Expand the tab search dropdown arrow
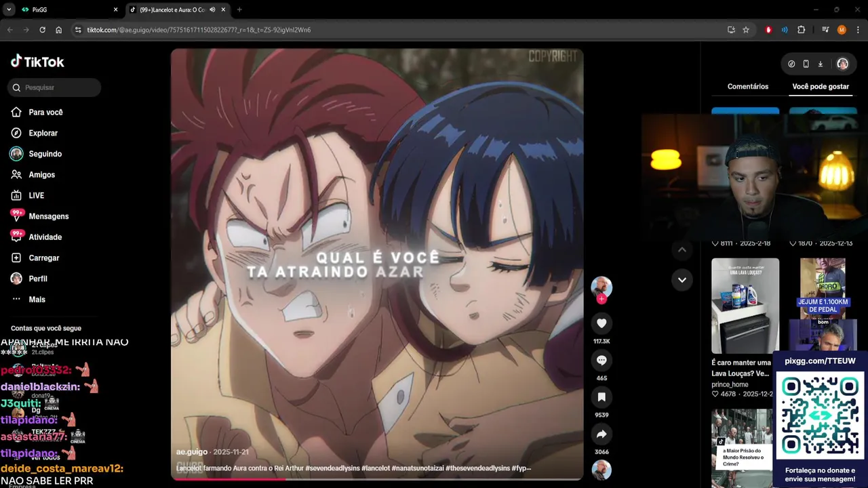868x488 pixels. tap(9, 9)
